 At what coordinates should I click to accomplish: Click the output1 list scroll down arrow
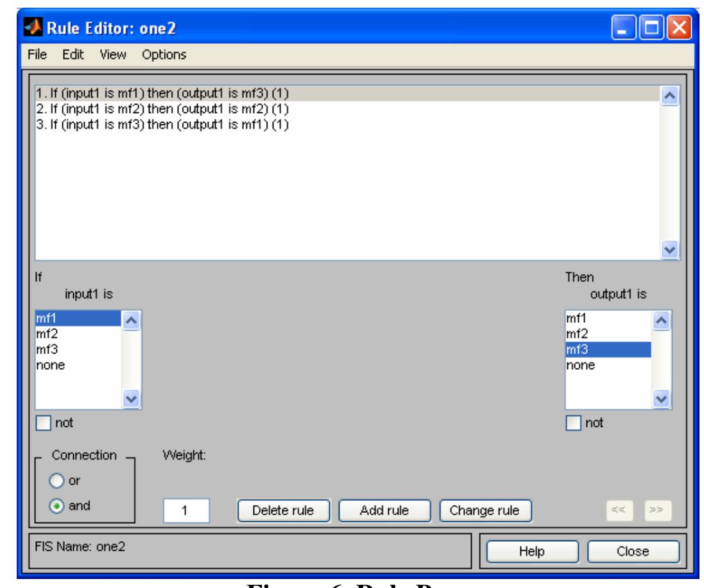pyautogui.click(x=662, y=399)
